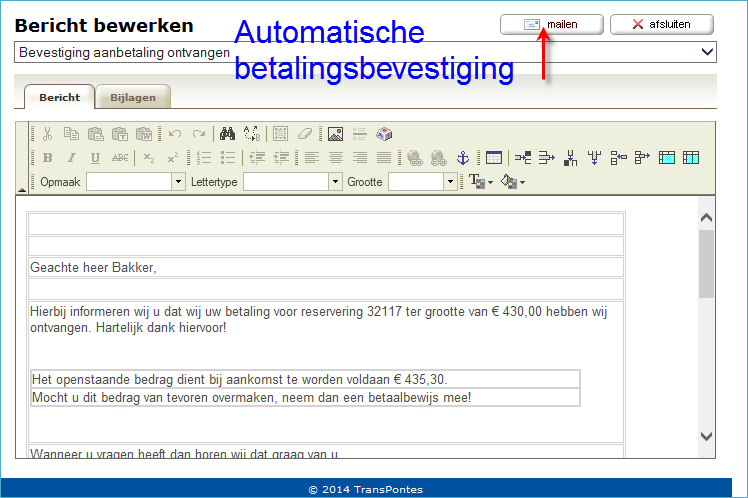Click the eraser remove-format icon
The width and height of the screenshot is (748, 498).
306,133
